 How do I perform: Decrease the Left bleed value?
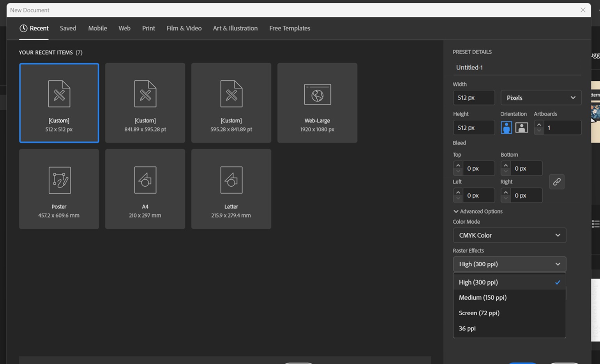pos(458,198)
